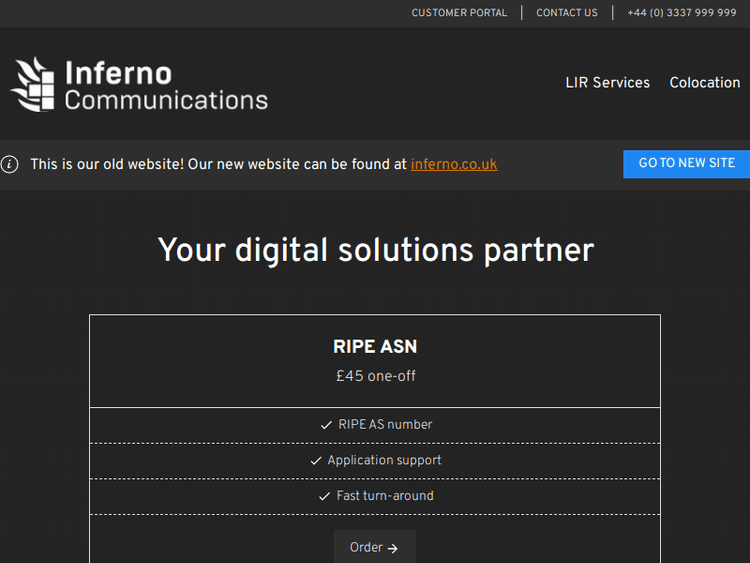Click the Go To New Site button
750x563 pixels.
pyautogui.click(x=686, y=164)
